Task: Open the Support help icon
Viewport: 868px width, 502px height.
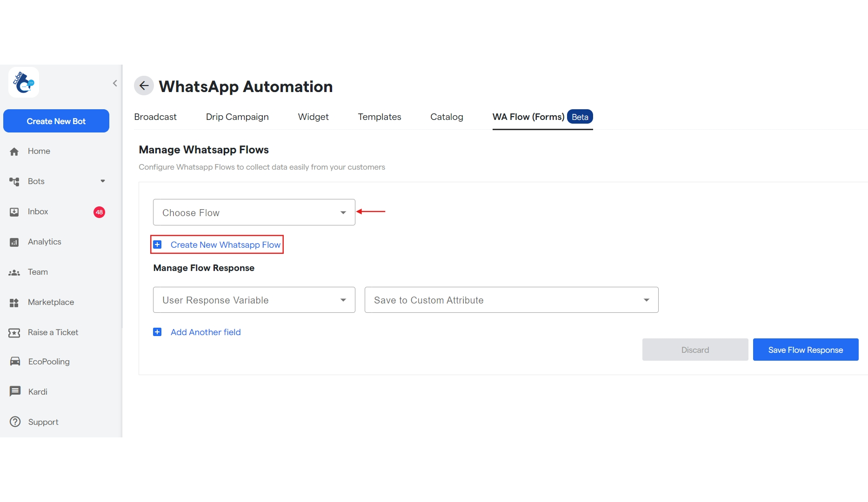Action: click(x=14, y=422)
